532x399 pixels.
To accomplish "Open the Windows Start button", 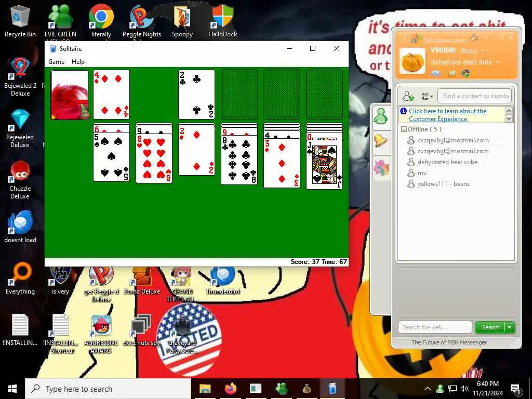I will pyautogui.click(x=12, y=389).
